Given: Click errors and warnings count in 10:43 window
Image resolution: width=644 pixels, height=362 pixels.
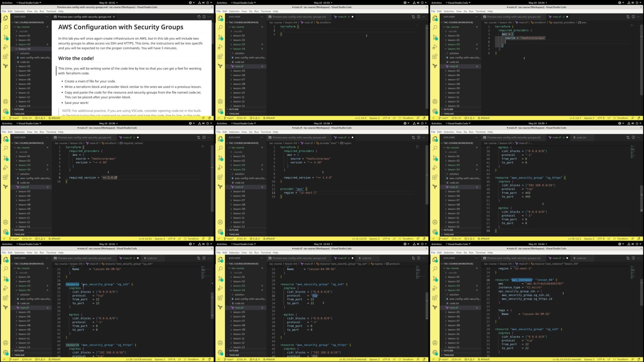Looking at the screenshot, I should click(255, 359).
